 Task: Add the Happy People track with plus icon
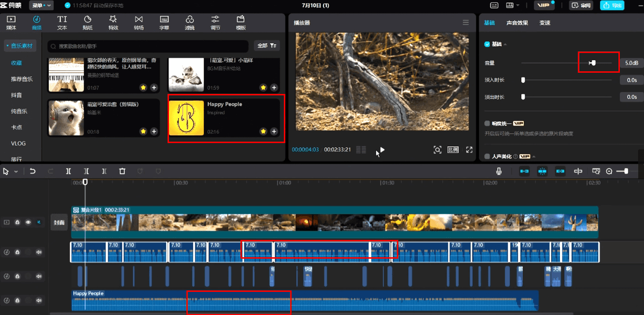[274, 131]
